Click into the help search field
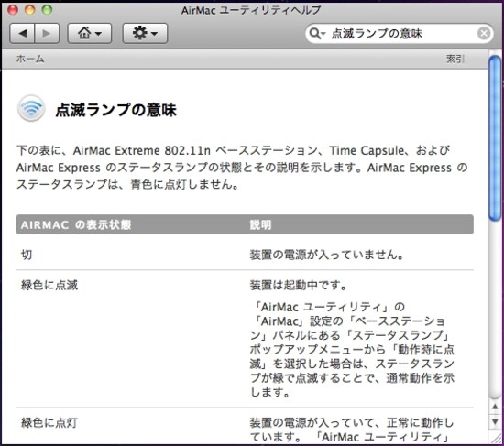The height and width of the screenshot is (446, 504). click(x=400, y=33)
